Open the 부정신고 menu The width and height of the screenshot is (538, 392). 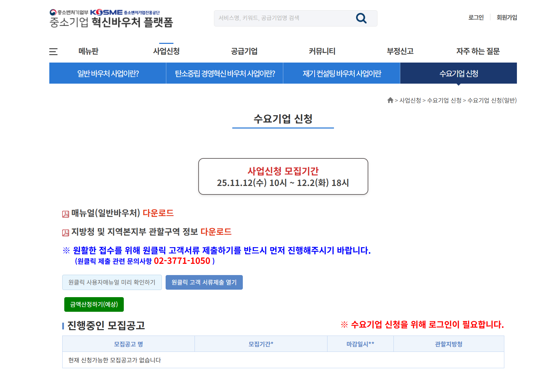click(400, 51)
